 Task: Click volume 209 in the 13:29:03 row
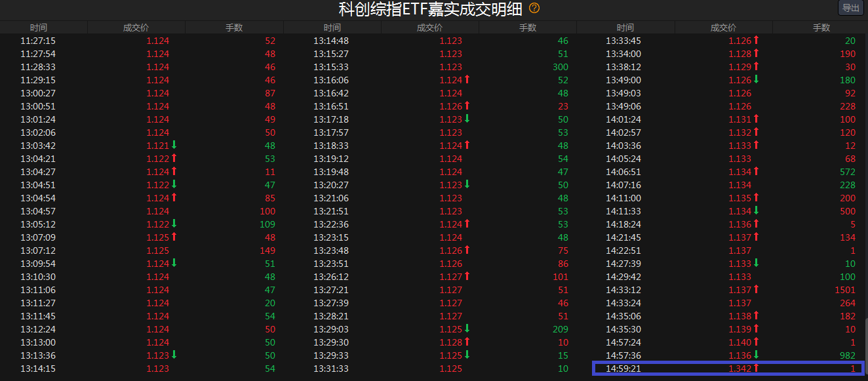point(561,329)
